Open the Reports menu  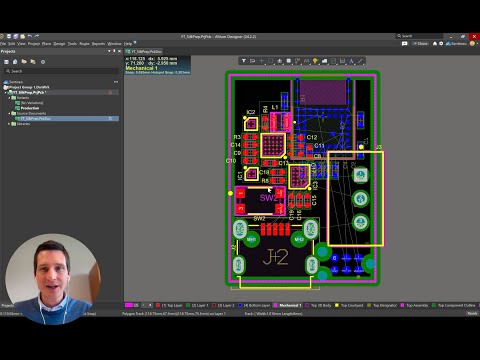98,44
